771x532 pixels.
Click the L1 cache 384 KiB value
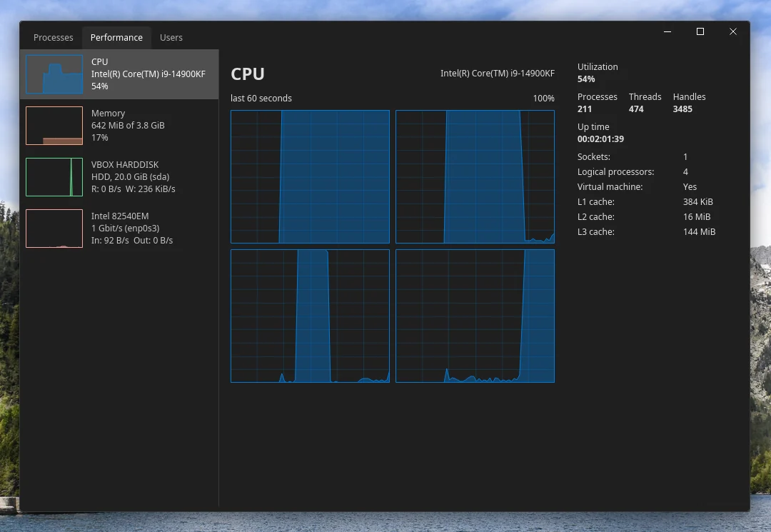697,201
